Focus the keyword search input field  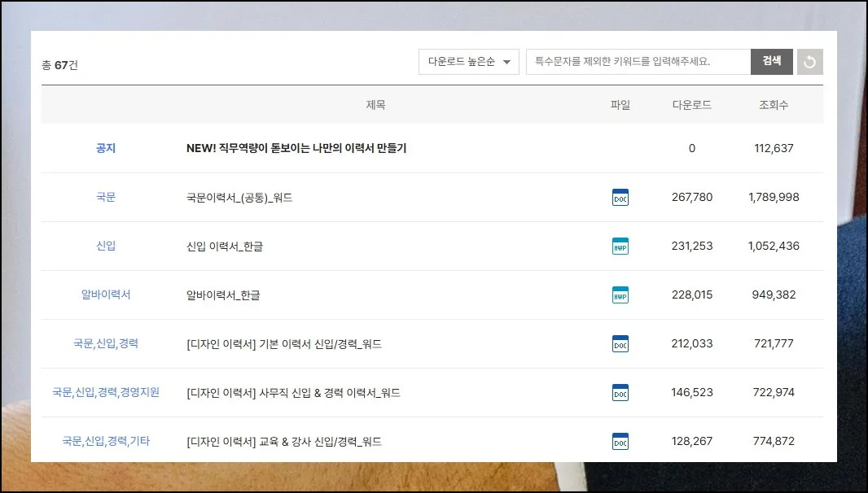pyautogui.click(x=638, y=62)
